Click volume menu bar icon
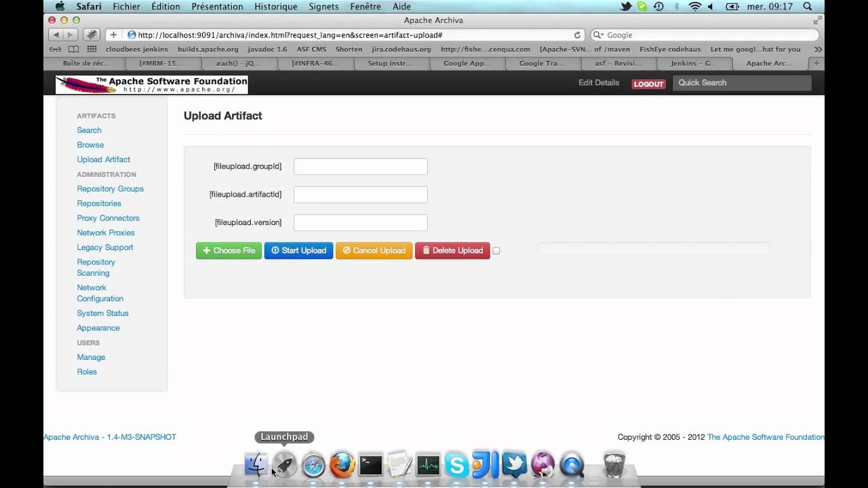The height and width of the screenshot is (488, 868). point(711,6)
